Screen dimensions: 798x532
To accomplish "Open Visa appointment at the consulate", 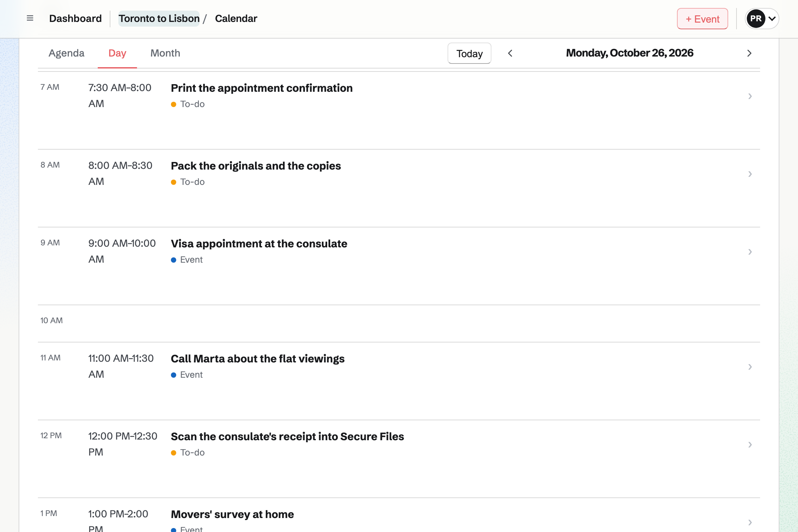I will (259, 243).
